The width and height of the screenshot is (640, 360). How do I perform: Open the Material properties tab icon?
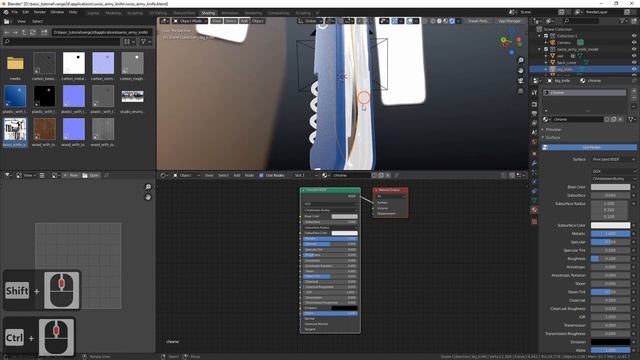point(534,210)
